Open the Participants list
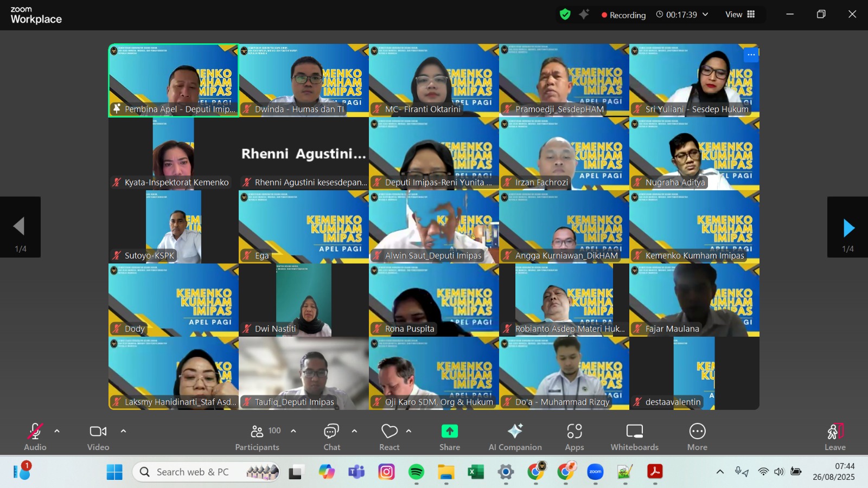This screenshot has width=868, height=488. [x=257, y=437]
